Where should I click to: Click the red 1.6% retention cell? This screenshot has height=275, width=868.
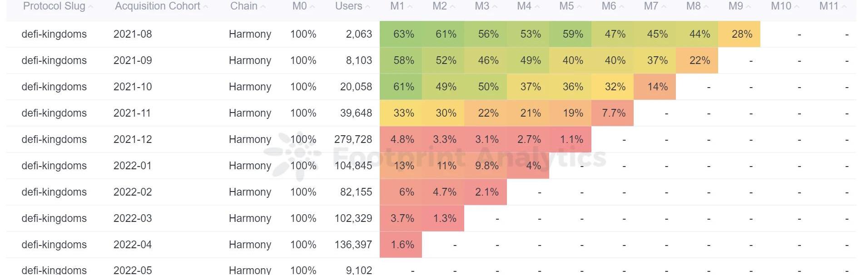pos(402,245)
